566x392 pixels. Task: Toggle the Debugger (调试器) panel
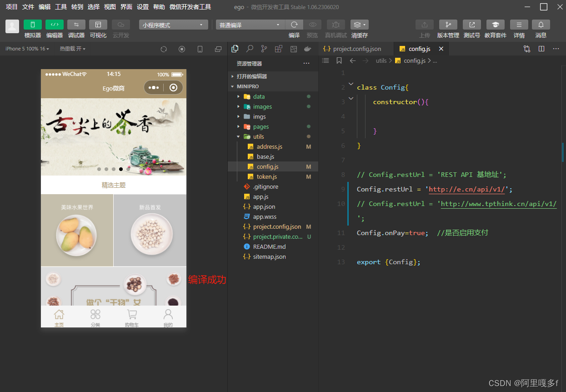[76, 25]
